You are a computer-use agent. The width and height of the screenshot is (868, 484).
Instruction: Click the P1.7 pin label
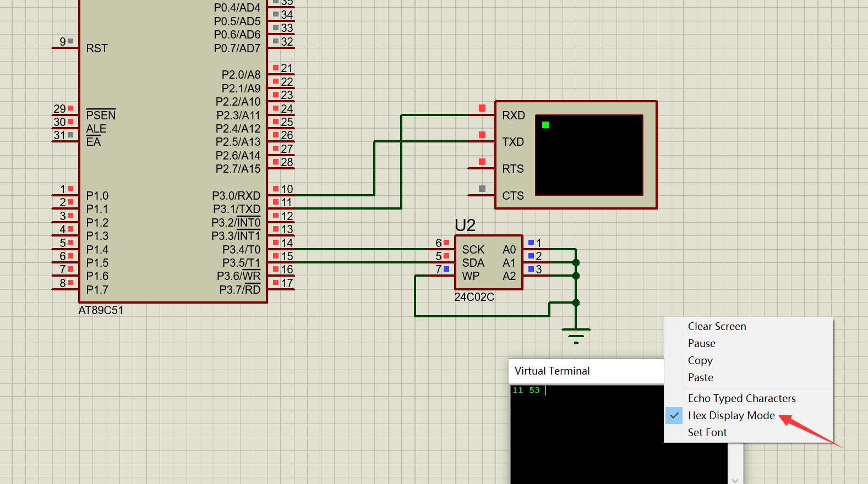click(97, 290)
